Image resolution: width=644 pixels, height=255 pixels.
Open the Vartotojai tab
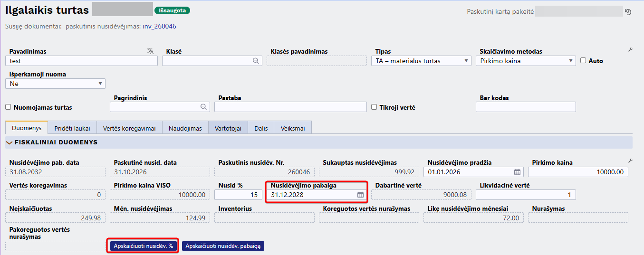tap(228, 128)
